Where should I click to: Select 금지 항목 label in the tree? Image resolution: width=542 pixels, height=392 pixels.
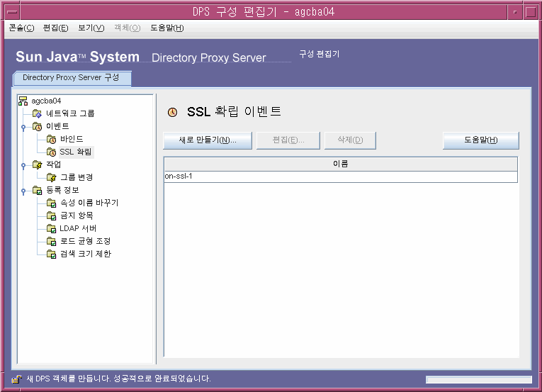77,215
